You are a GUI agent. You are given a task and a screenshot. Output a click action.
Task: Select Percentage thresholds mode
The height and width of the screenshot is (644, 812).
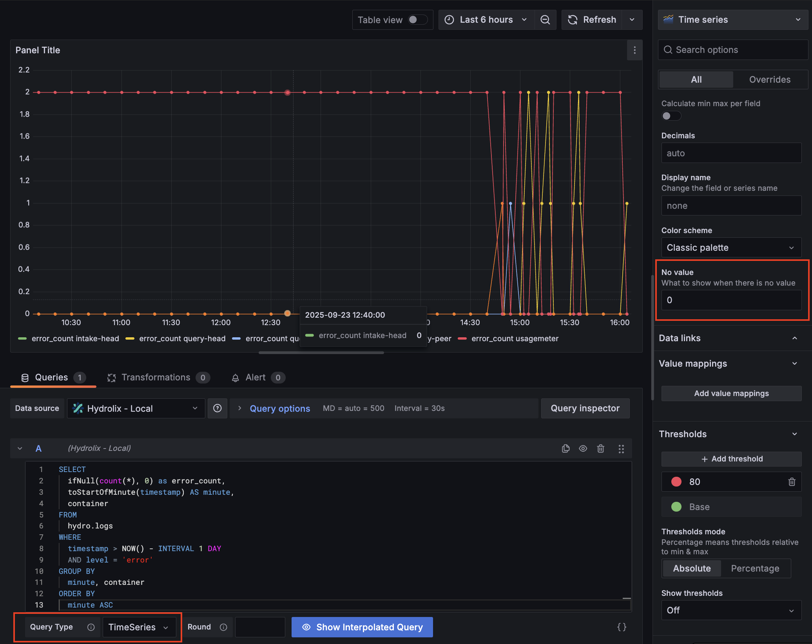coord(755,568)
